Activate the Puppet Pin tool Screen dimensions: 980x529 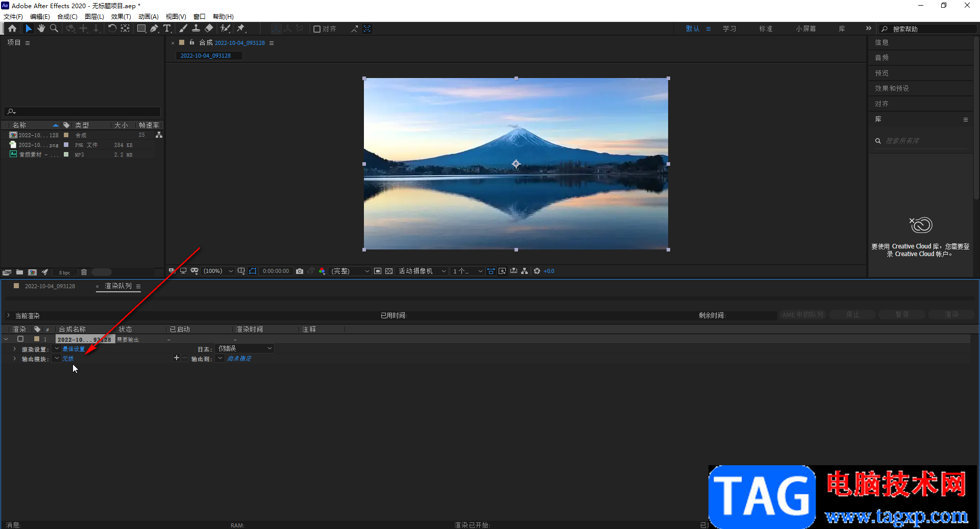click(241, 29)
